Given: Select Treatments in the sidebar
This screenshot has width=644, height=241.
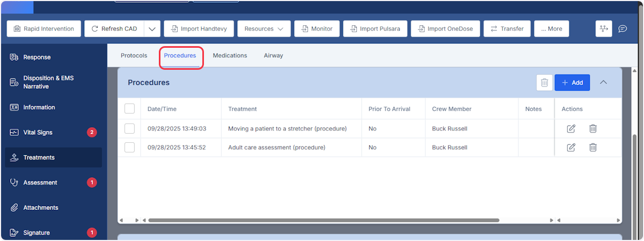Looking at the screenshot, I should [x=54, y=158].
